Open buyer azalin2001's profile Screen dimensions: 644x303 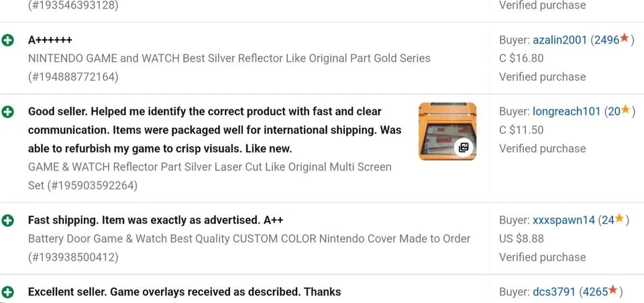[x=559, y=40]
